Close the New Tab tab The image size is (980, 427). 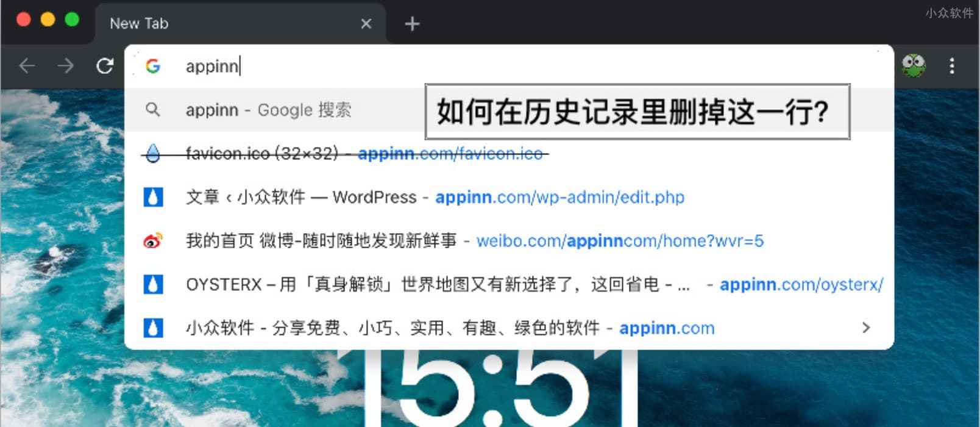(366, 24)
